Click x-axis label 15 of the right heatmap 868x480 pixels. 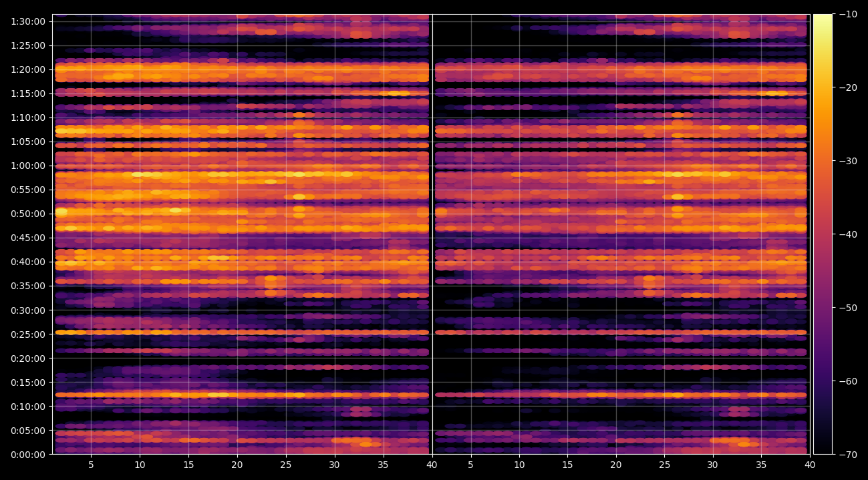pyautogui.click(x=567, y=465)
